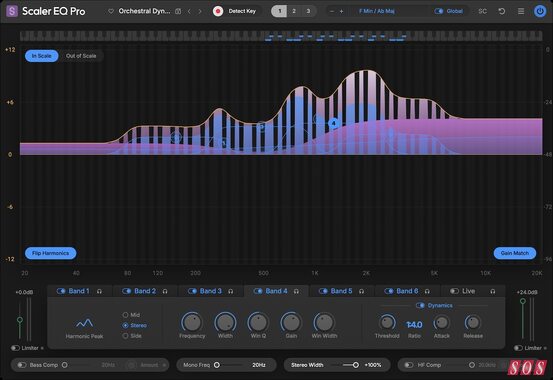Click the Detect Key label

[242, 11]
